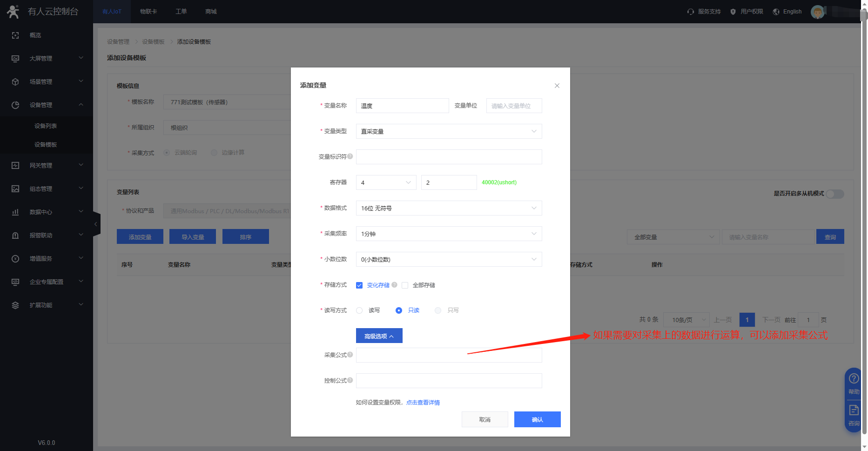Open the 物联卡 top navigation tab

[x=148, y=12]
